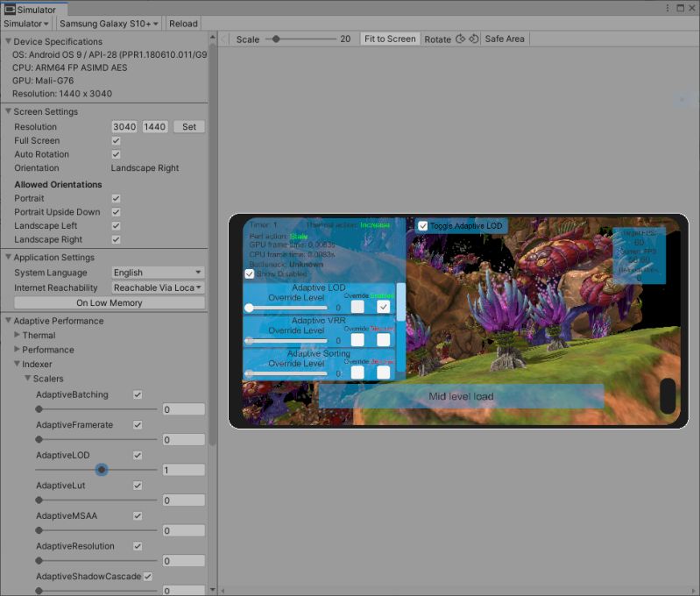Image resolution: width=700 pixels, height=596 pixels.
Task: Toggle Adaptive LOD Override checkbox
Action: 357,307
